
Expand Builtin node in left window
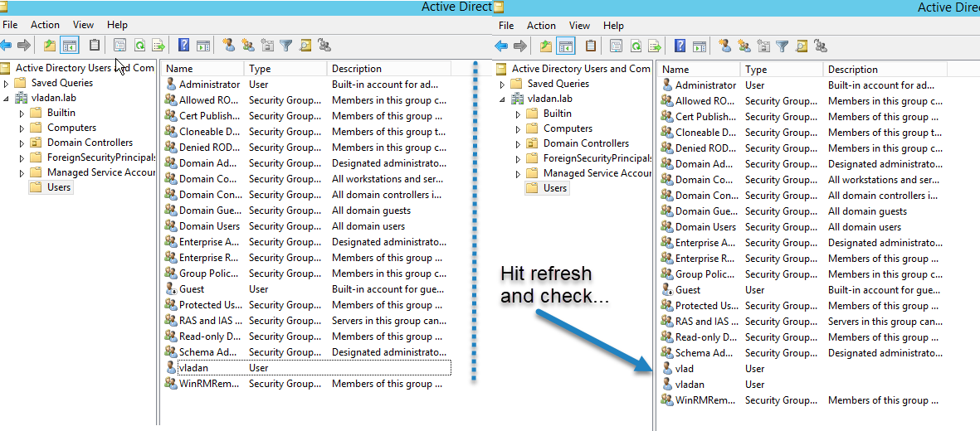point(22,113)
